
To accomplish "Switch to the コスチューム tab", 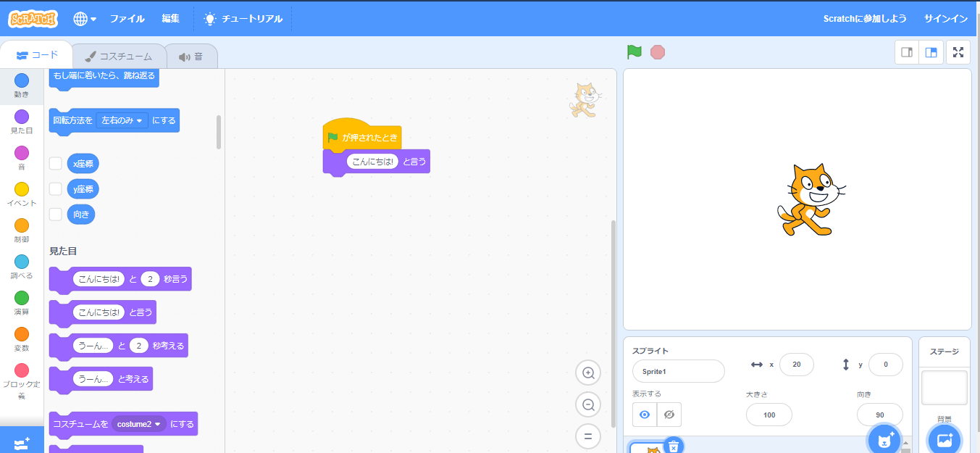I will point(118,57).
